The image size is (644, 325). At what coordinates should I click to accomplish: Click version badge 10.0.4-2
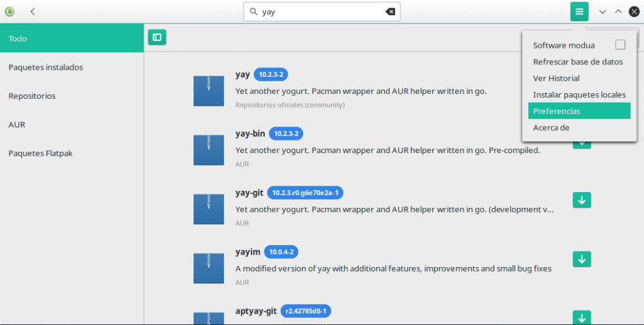pos(281,252)
